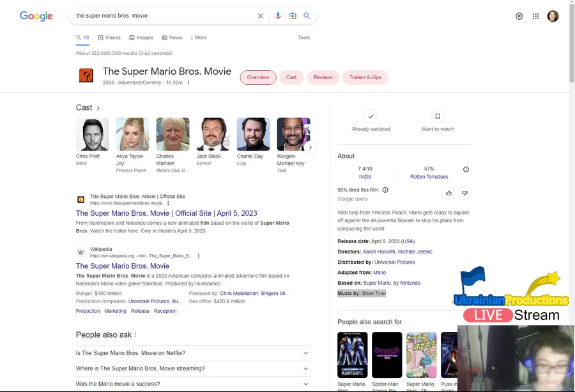Open People also ask options dots
The width and height of the screenshot is (575, 392).
coord(135,335)
